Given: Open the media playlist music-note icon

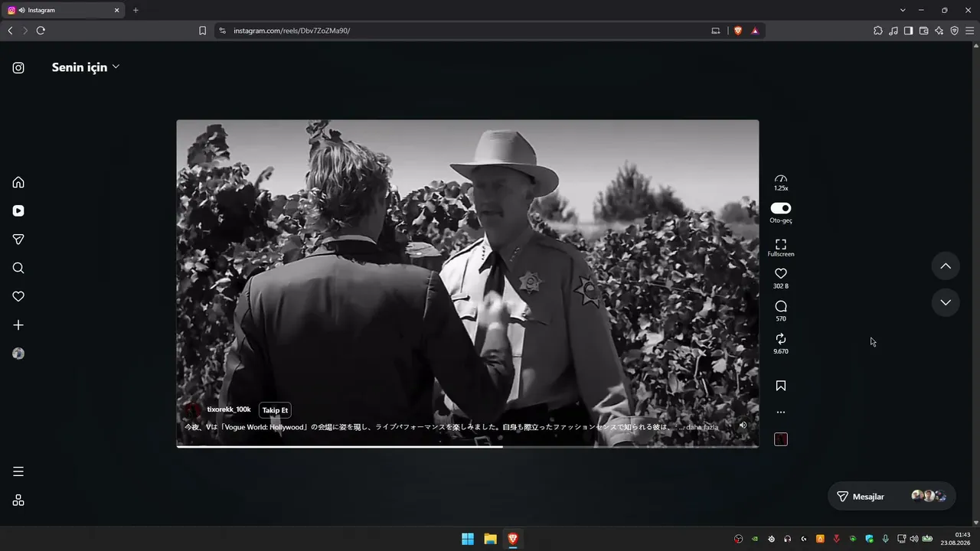Looking at the screenshot, I should click(x=893, y=31).
